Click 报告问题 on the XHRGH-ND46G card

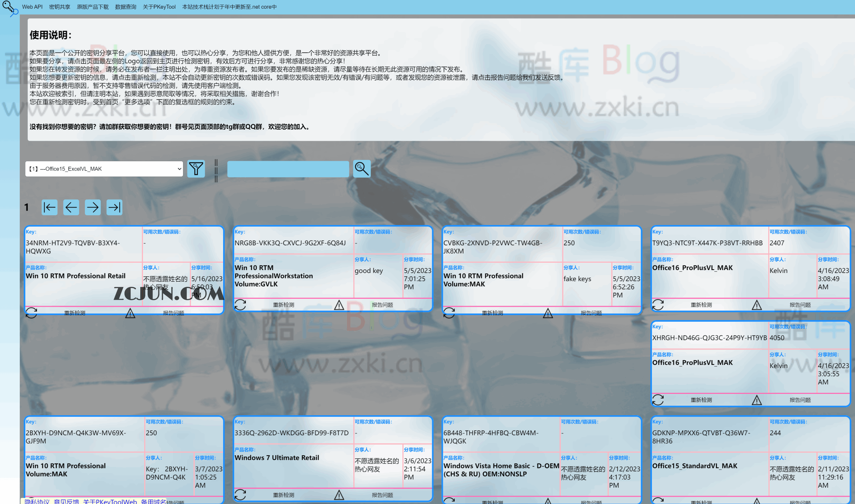800,400
